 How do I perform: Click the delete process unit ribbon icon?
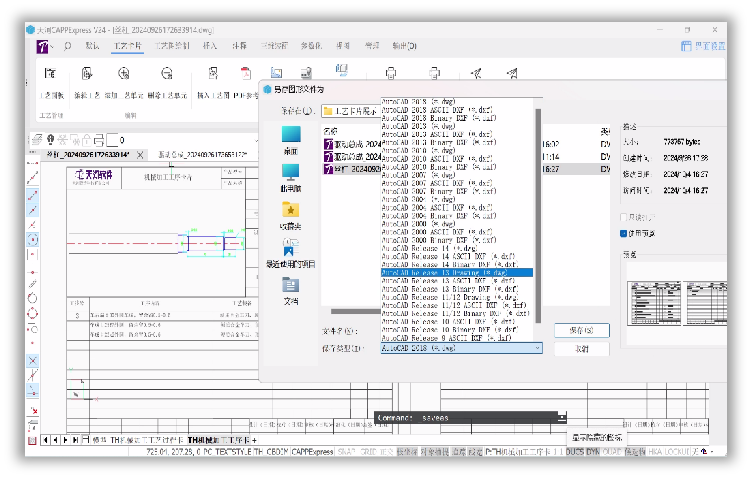[166, 73]
